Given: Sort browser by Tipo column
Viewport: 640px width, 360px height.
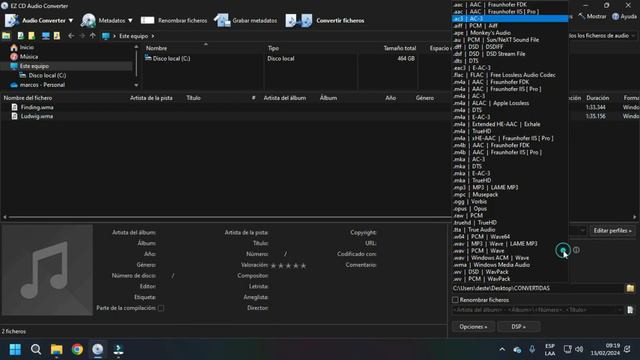Looking at the screenshot, I should pyautogui.click(x=273, y=48).
